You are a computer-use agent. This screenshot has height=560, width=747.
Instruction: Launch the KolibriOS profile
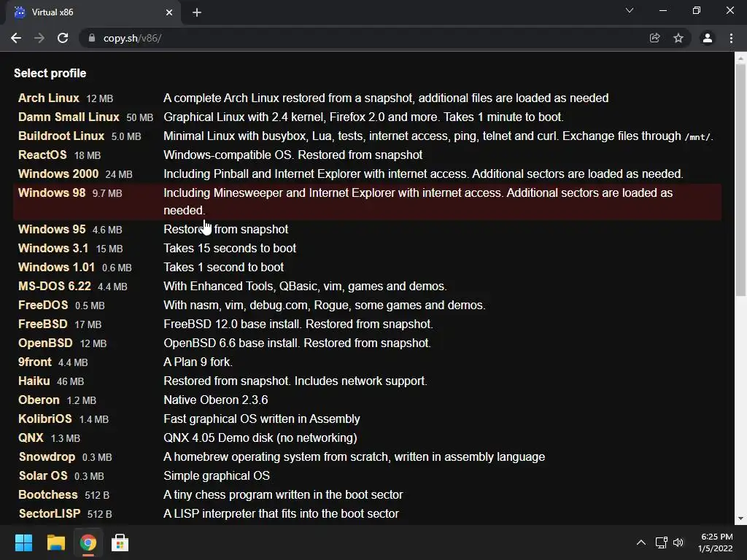tap(44, 419)
